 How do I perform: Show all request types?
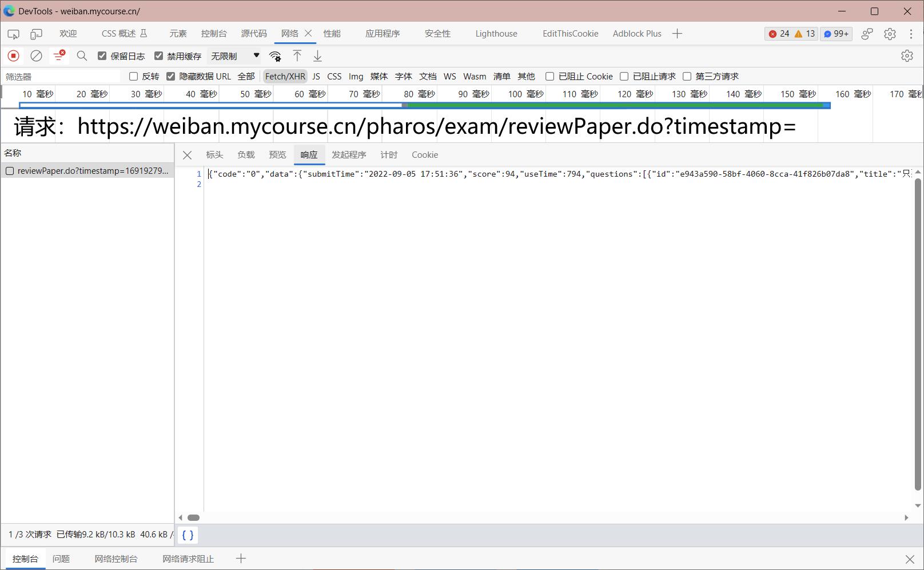coord(246,77)
